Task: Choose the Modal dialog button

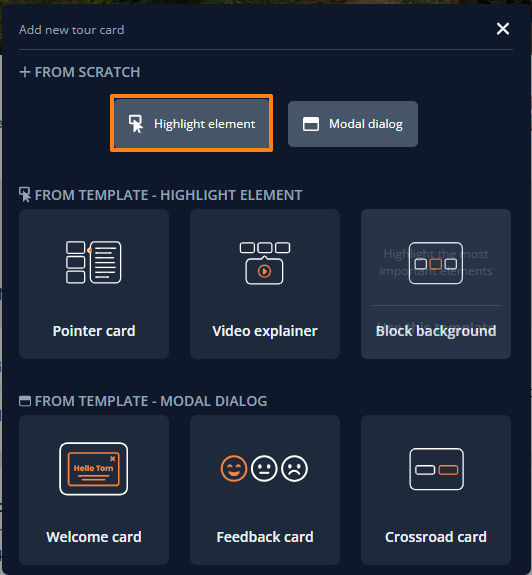Action: pyautogui.click(x=353, y=124)
